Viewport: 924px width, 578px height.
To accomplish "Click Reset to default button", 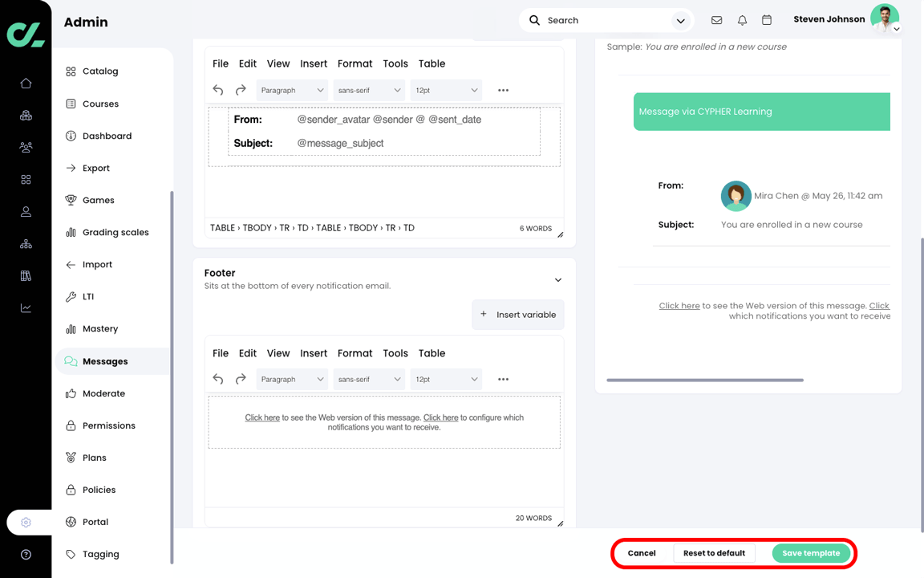I will [714, 553].
